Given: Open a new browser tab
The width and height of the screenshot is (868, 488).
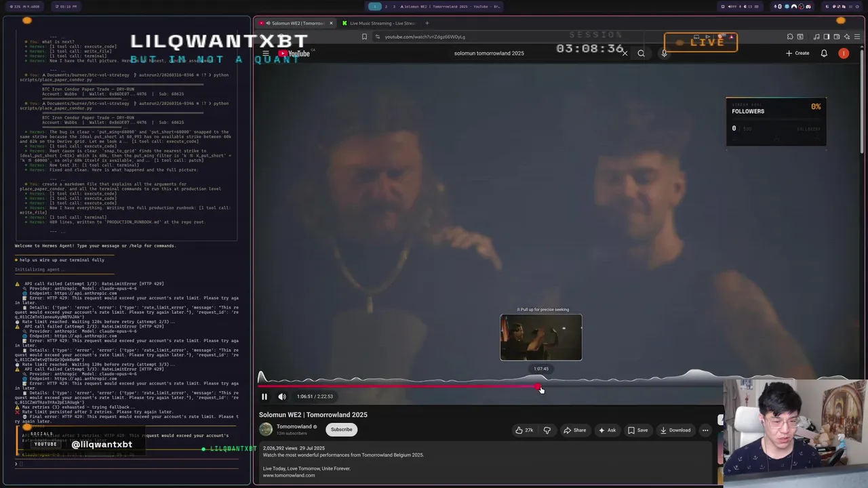Looking at the screenshot, I should click(427, 23).
